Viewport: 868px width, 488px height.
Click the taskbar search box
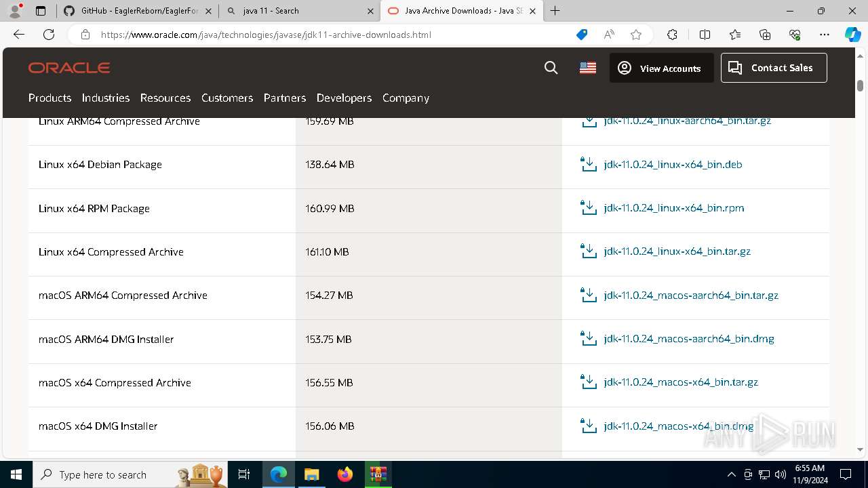[130, 474]
